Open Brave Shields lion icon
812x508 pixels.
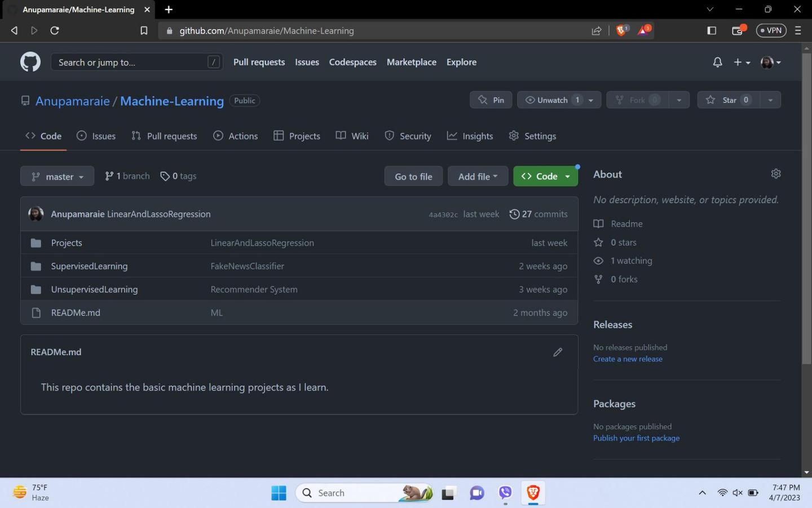pos(622,30)
